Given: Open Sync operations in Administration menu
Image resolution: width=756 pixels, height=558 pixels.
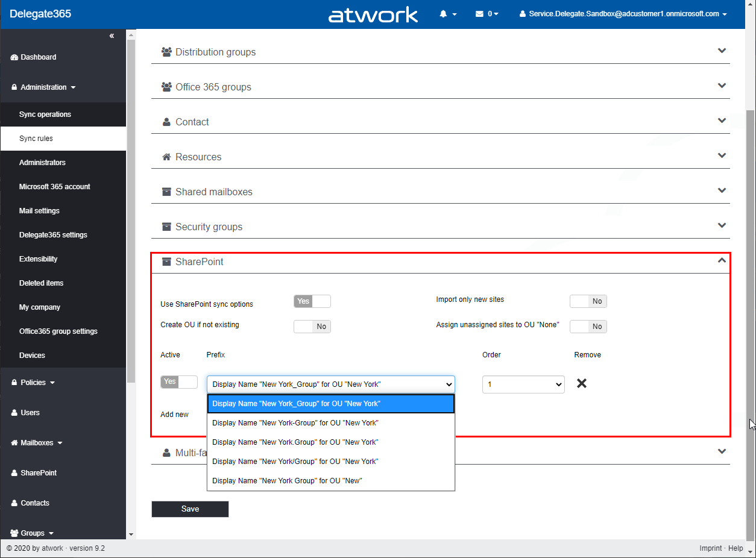Looking at the screenshot, I should (x=45, y=114).
